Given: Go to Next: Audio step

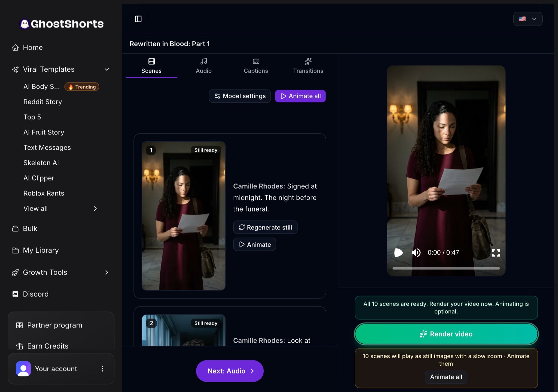Looking at the screenshot, I should pos(230,371).
